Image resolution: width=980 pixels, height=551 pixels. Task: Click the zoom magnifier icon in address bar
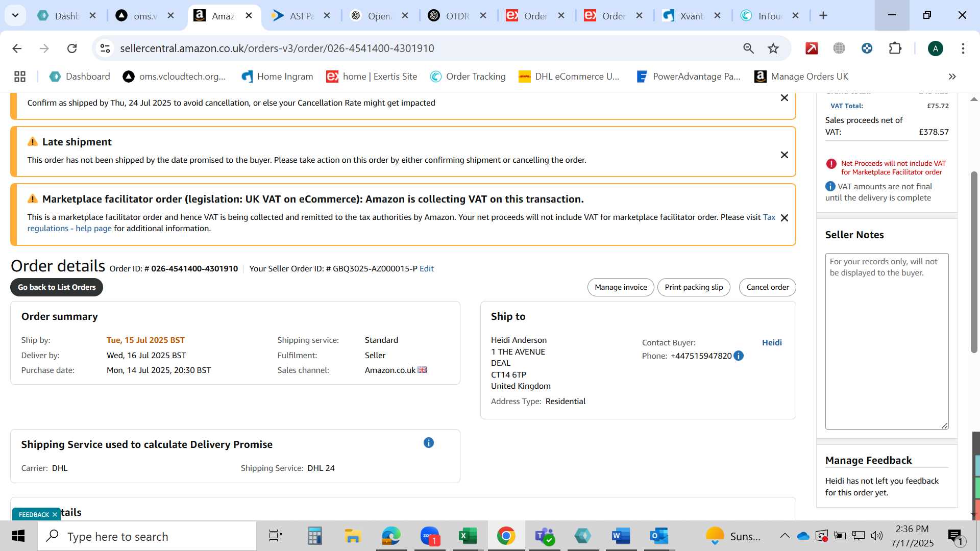point(748,48)
